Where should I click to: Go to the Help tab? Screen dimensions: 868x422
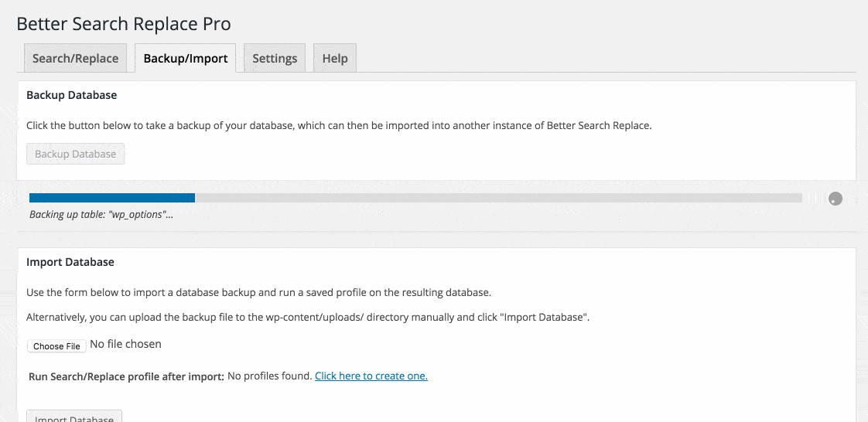tap(335, 58)
